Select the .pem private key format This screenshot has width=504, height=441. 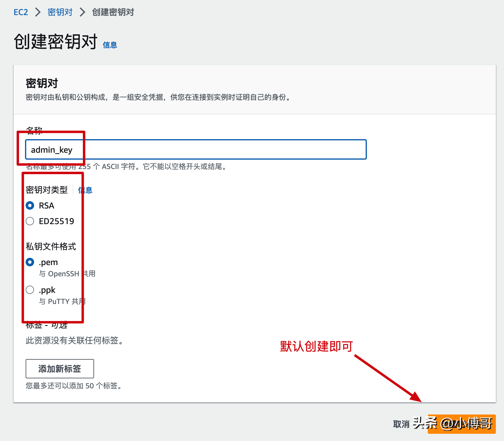coord(30,262)
